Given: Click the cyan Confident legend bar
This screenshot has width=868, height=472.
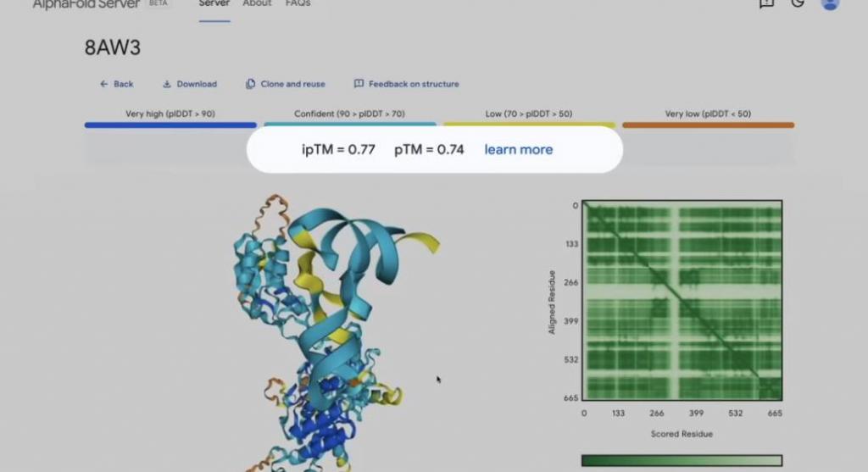Looking at the screenshot, I should pyautogui.click(x=350, y=125).
